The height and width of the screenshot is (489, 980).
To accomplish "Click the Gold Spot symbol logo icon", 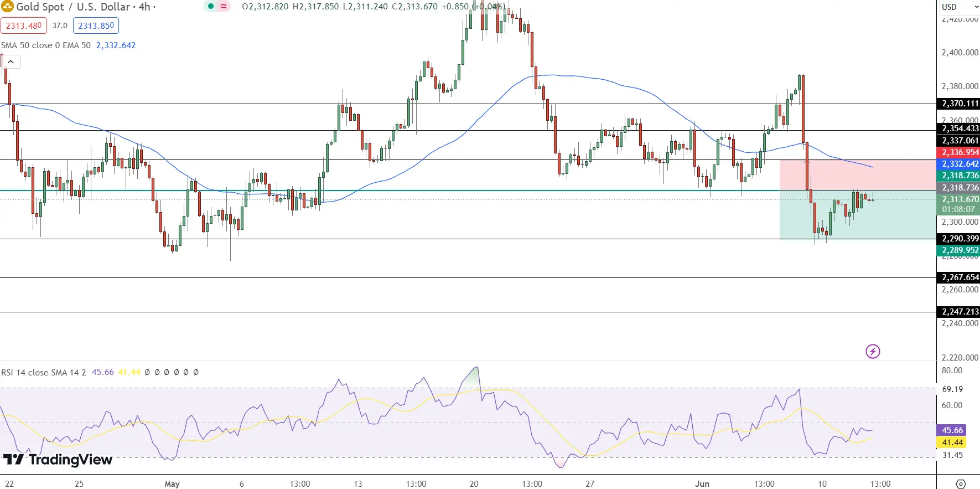I will (7, 7).
